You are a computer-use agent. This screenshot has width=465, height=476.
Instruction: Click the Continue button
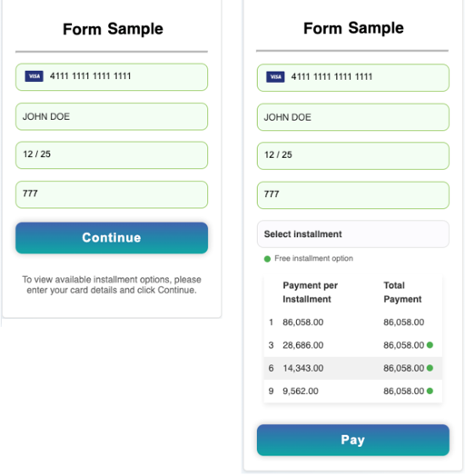tap(112, 238)
